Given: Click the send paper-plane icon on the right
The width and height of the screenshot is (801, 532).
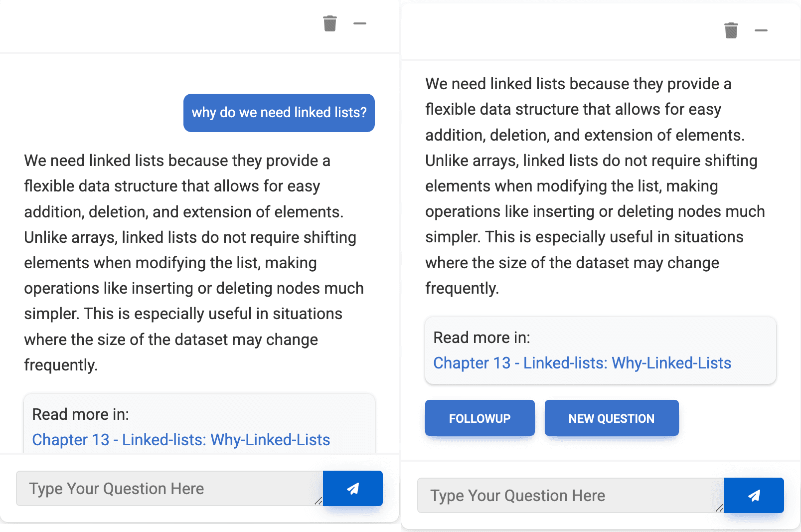Looking at the screenshot, I should 754,496.
